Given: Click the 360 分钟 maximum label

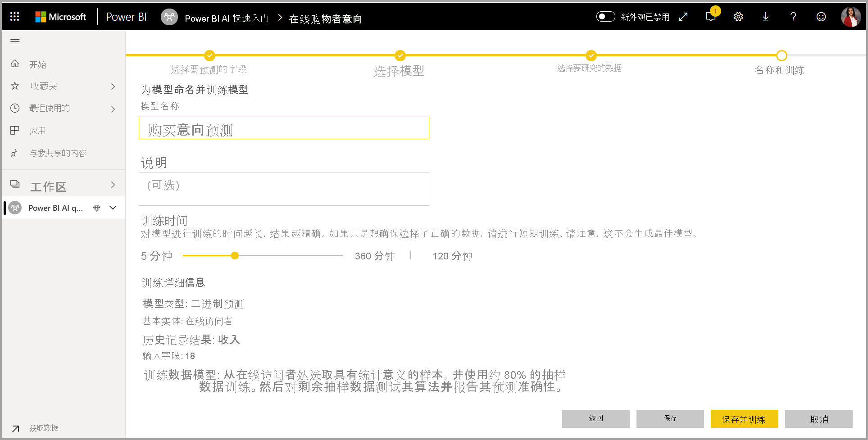Looking at the screenshot, I should point(374,256).
